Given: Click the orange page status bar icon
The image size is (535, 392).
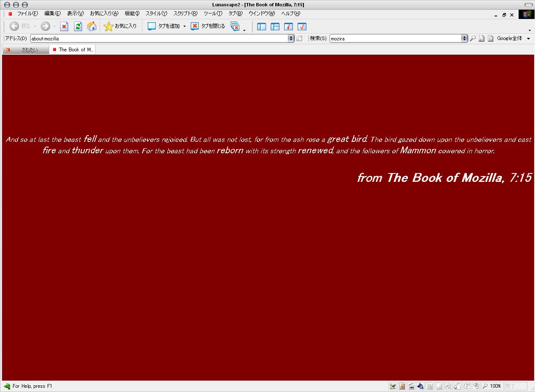Looking at the screenshot, I should tap(402, 386).
